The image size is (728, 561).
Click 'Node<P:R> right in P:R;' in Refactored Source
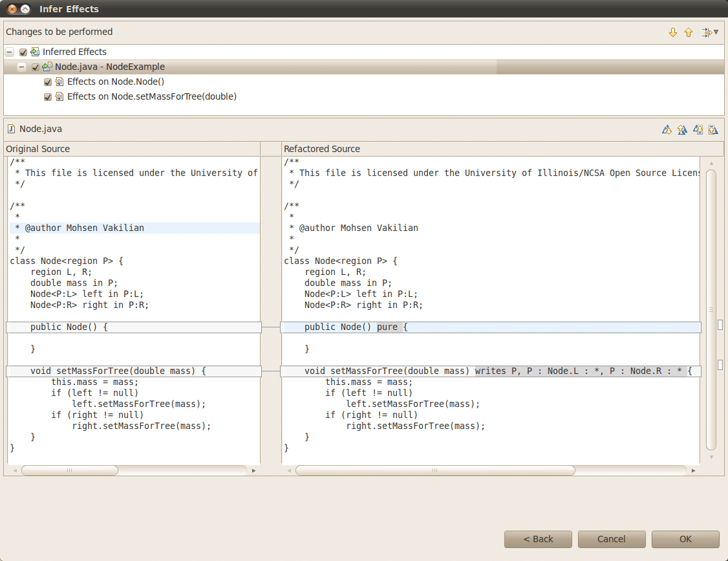363,305
